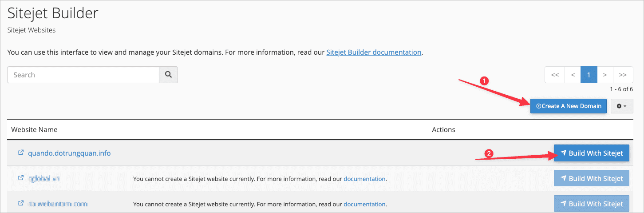The height and width of the screenshot is (213, 644).
Task: Open the quando.dotrungquan.info website link
Action: click(x=69, y=153)
